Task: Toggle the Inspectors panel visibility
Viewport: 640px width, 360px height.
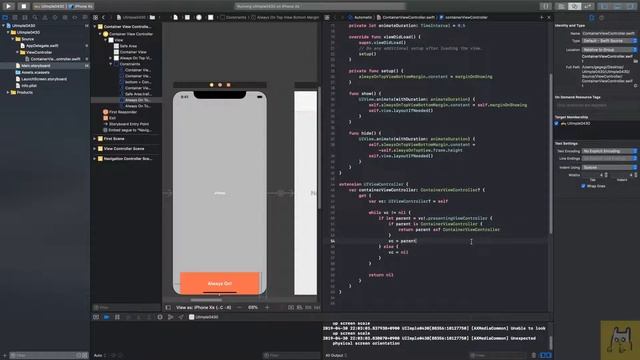Action: (631, 6)
